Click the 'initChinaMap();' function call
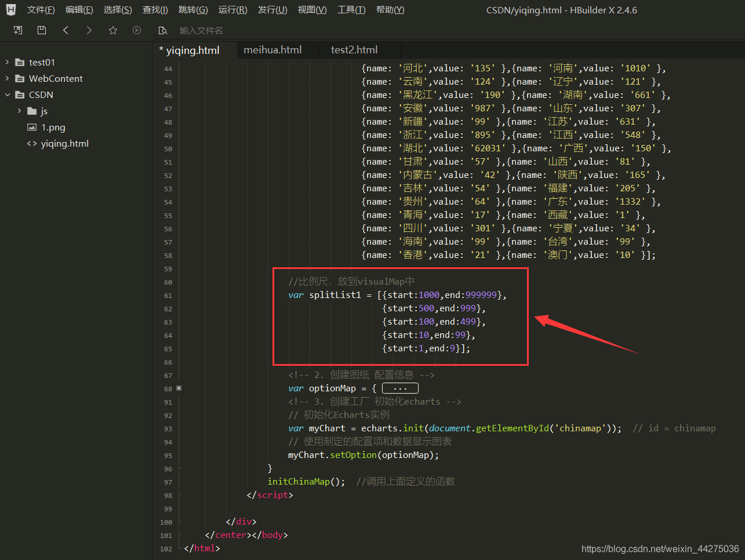The height and width of the screenshot is (560, 745). 306,481
